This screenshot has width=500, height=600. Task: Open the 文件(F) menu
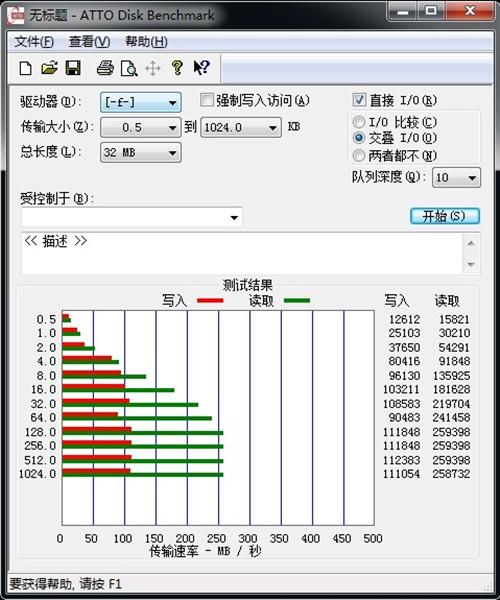coord(34,42)
